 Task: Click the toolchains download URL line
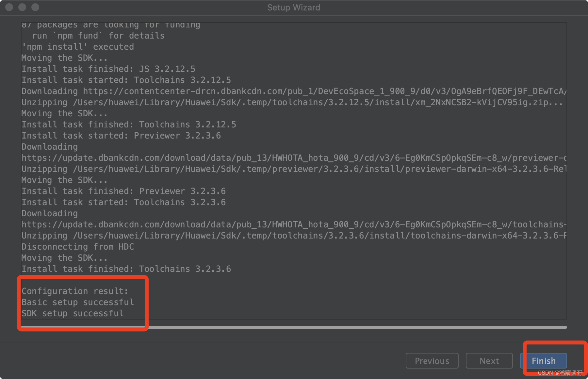click(x=294, y=224)
